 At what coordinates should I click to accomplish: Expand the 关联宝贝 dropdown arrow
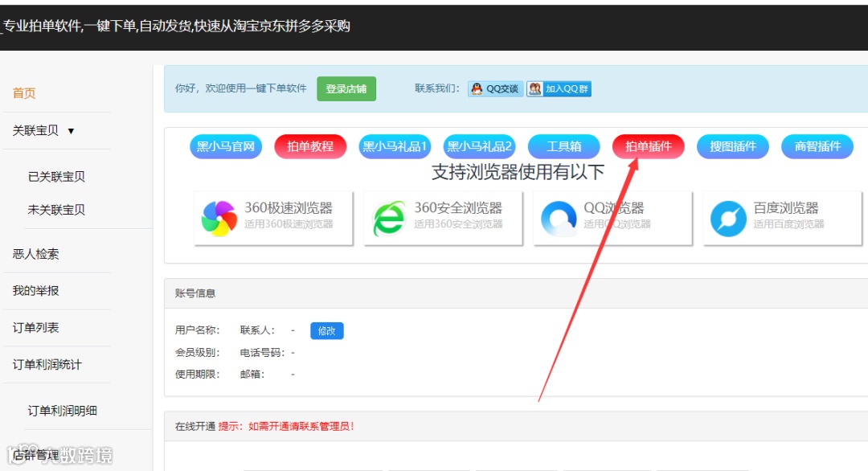pos(71,131)
